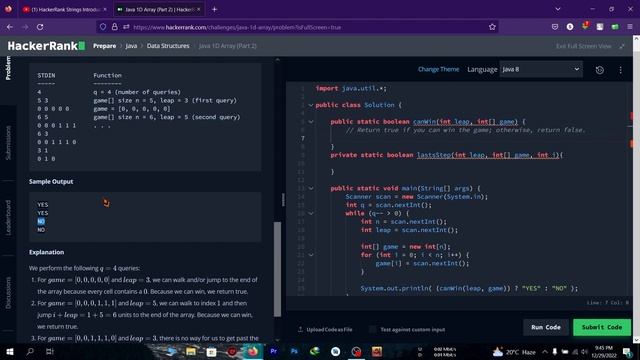Open the Data Structures breadcrumb link

coord(168,46)
